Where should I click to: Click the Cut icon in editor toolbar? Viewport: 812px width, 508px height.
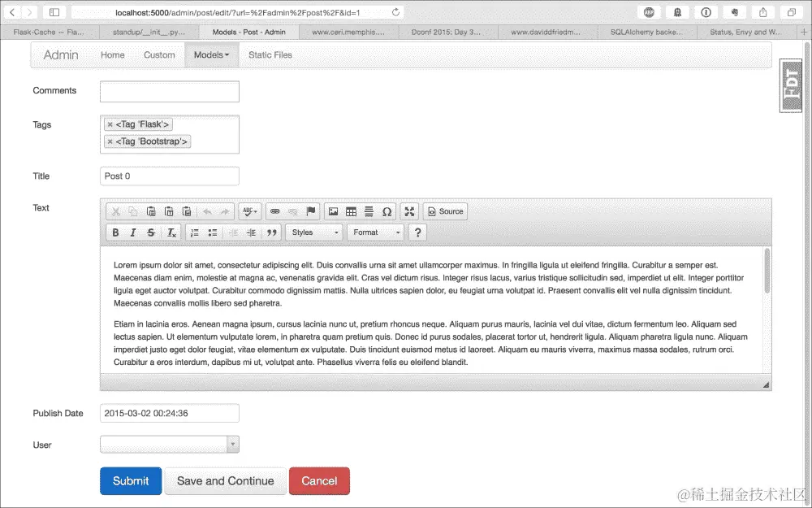coord(115,211)
